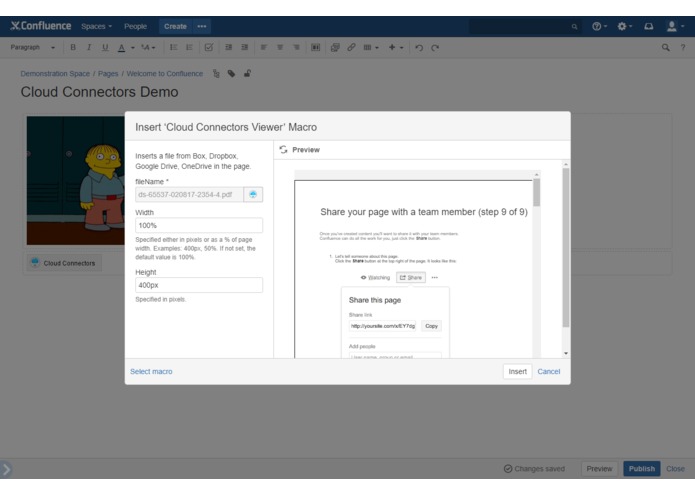Image resolution: width=695 pixels, height=494 pixels.
Task: Publish the page
Action: click(x=641, y=469)
